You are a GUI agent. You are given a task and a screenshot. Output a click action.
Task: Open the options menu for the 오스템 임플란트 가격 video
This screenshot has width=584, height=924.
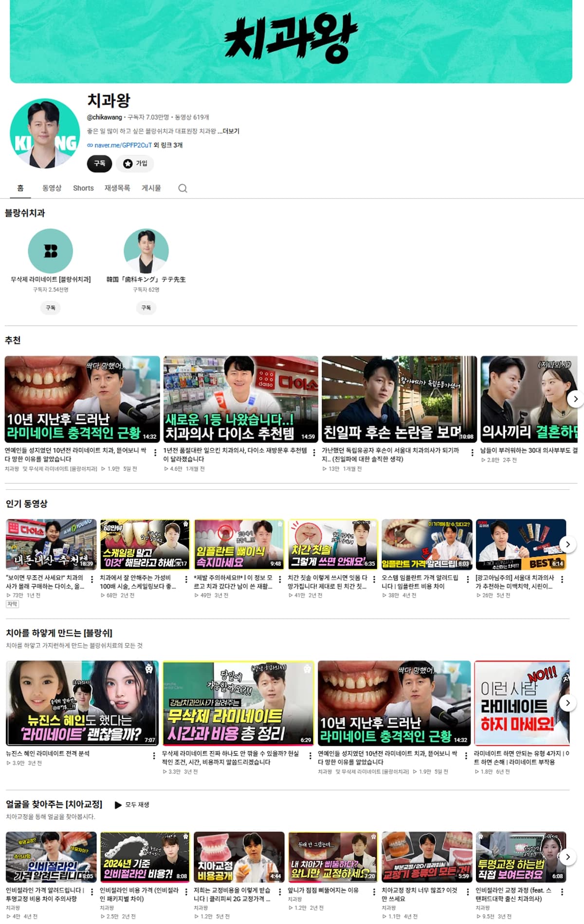(x=468, y=579)
